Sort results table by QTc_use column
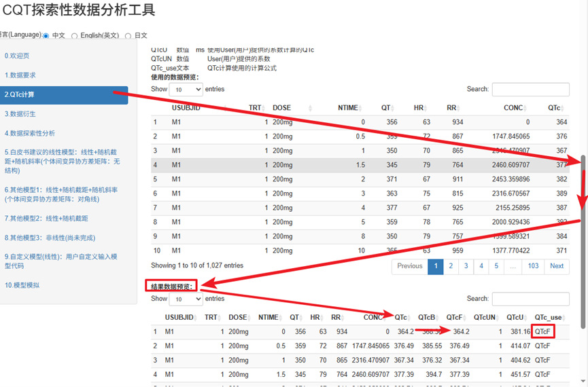The width and height of the screenshot is (588, 387). pyautogui.click(x=548, y=317)
